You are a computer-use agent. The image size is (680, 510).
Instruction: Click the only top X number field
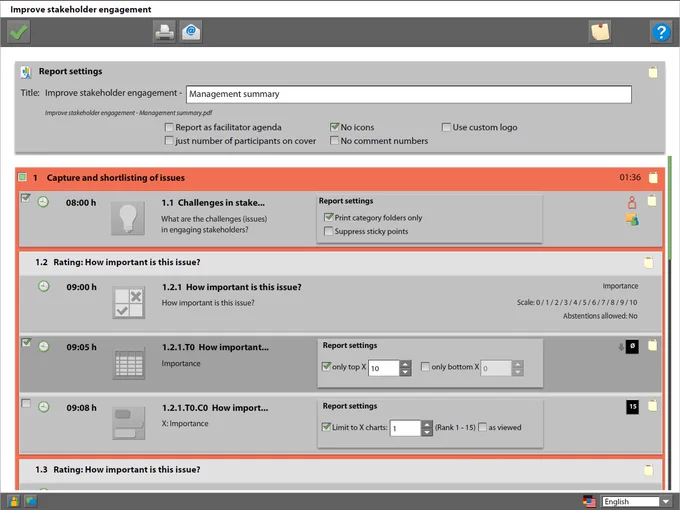tap(384, 368)
